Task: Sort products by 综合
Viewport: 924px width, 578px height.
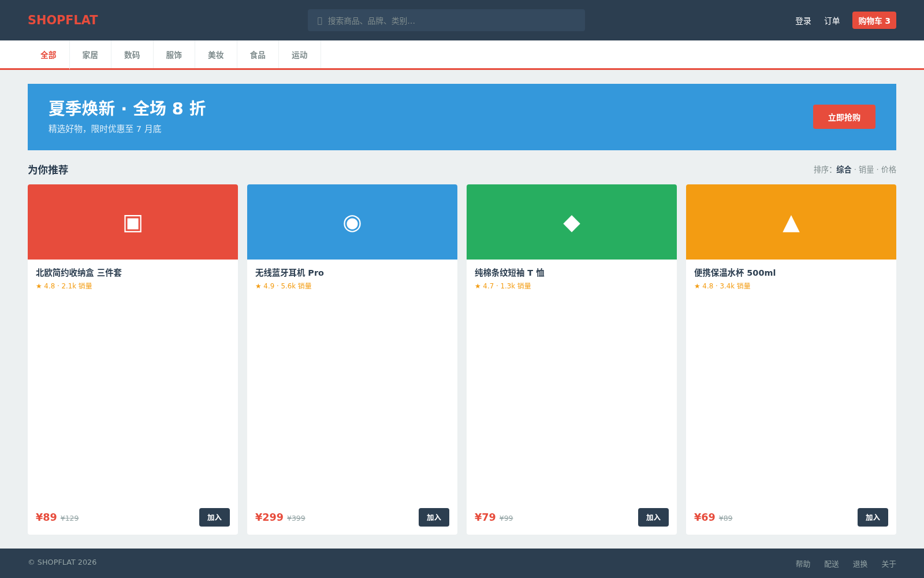Action: (844, 169)
